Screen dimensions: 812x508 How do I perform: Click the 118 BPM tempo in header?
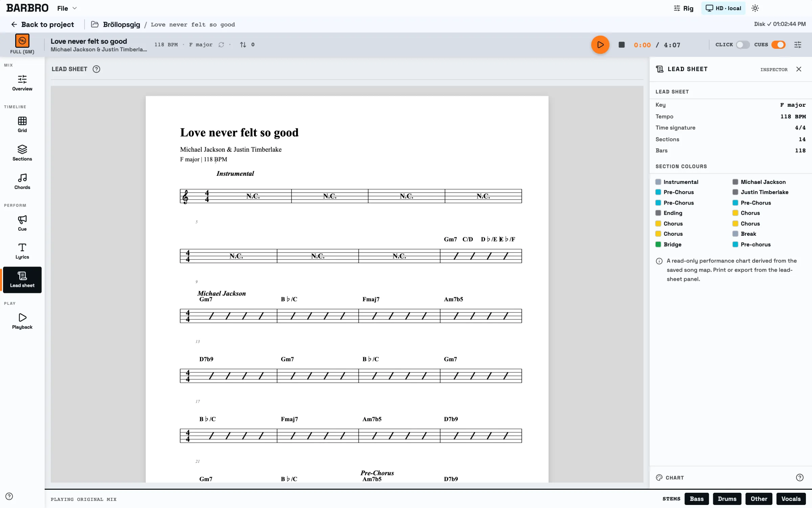click(166, 45)
